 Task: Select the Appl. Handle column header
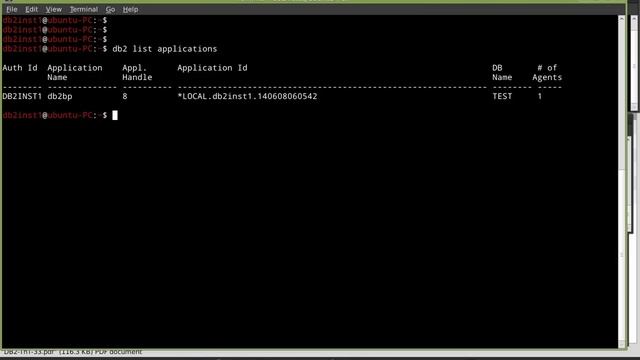click(x=137, y=73)
